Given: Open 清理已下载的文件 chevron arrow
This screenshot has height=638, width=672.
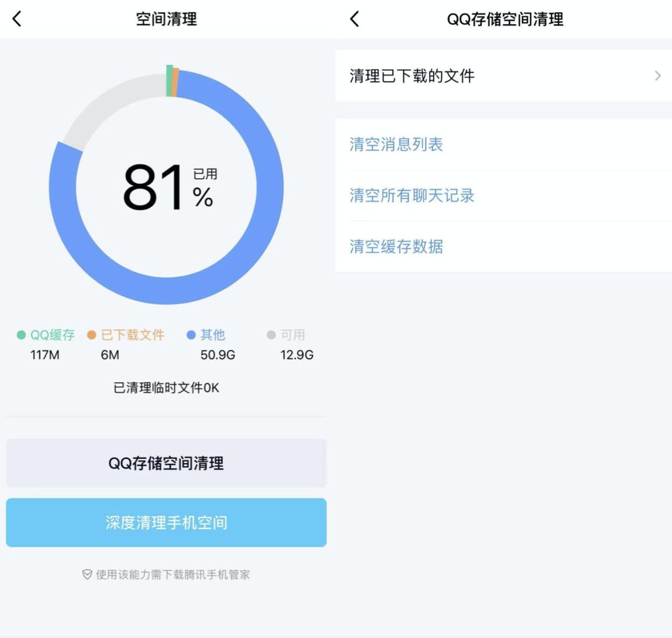Looking at the screenshot, I should click(658, 76).
